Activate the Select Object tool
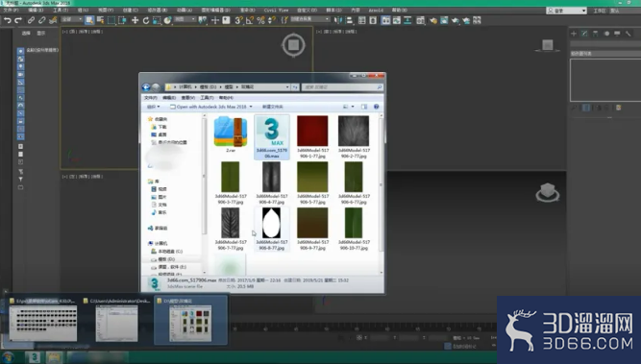The height and width of the screenshot is (364, 641). tap(89, 20)
